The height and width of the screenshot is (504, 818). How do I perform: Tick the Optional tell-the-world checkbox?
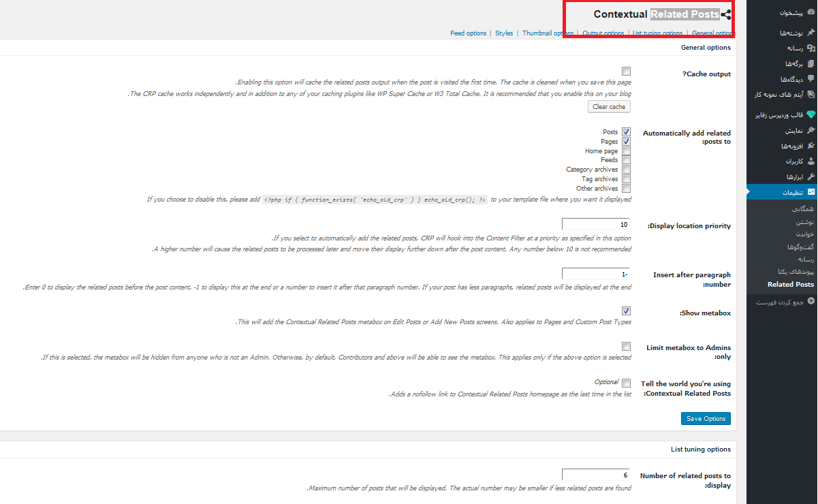(x=626, y=383)
